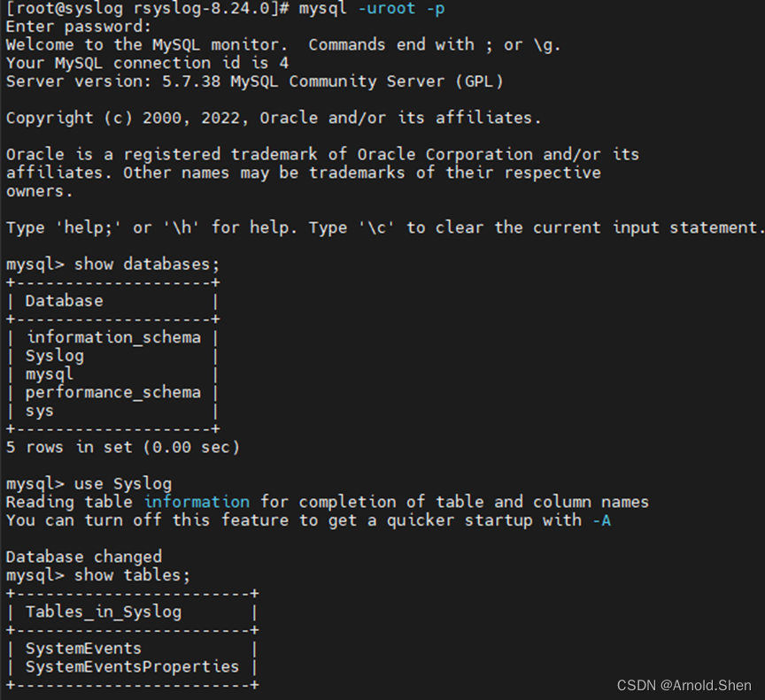The image size is (765, 700).
Task: Click the blue 'information' highlighted word
Action: coord(197,502)
